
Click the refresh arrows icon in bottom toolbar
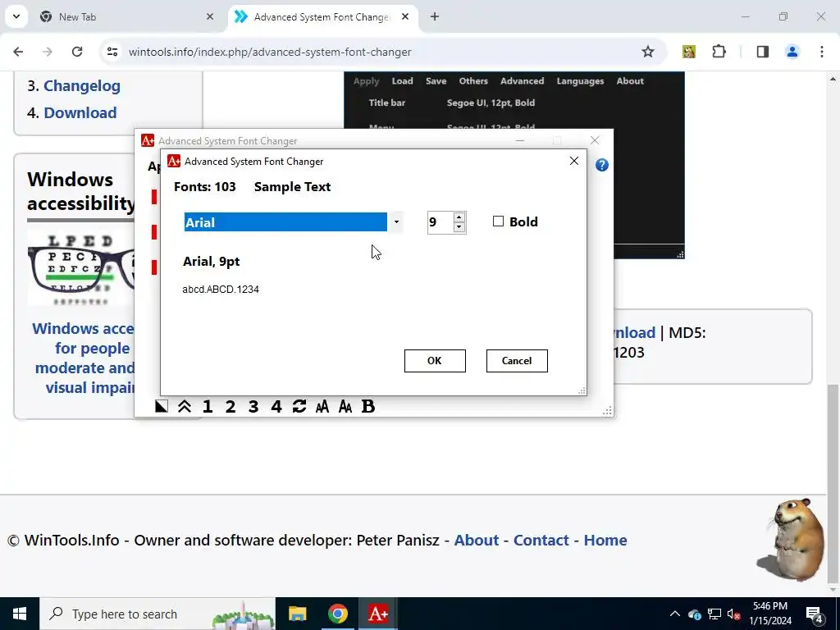(x=299, y=407)
